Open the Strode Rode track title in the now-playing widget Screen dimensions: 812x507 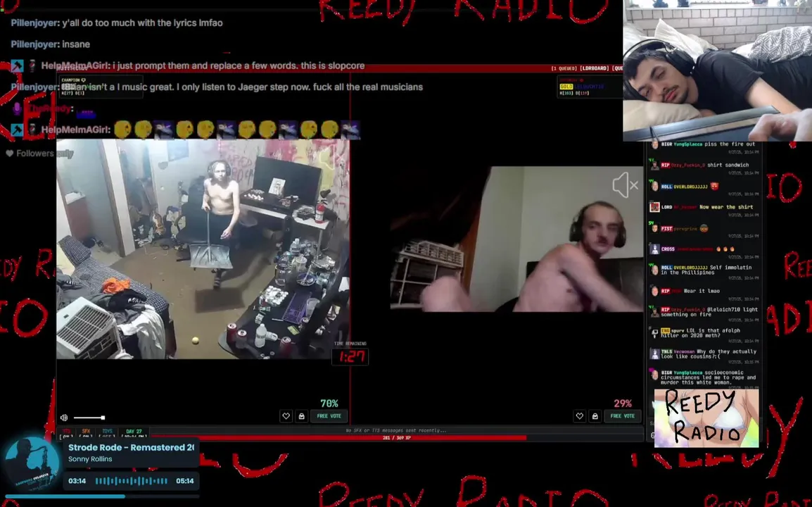(131, 447)
